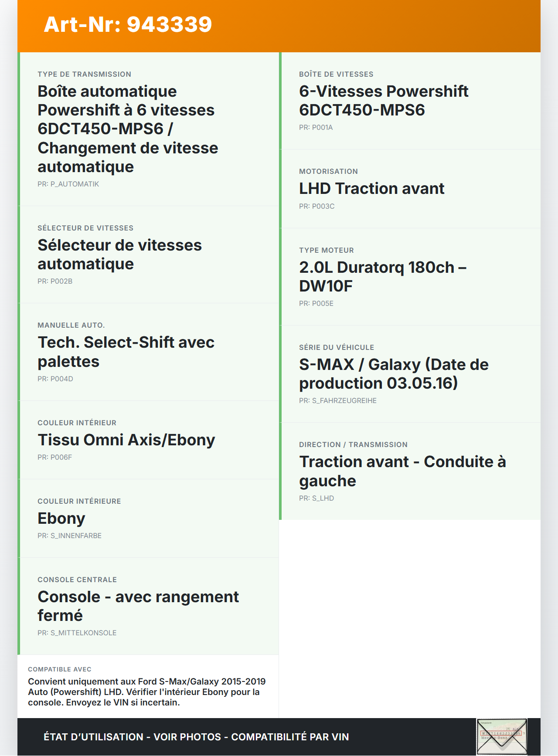Click the 6-Vitesses Powershift 6DCT450-MPS6 value
This screenshot has height=756, width=558.
(x=384, y=101)
